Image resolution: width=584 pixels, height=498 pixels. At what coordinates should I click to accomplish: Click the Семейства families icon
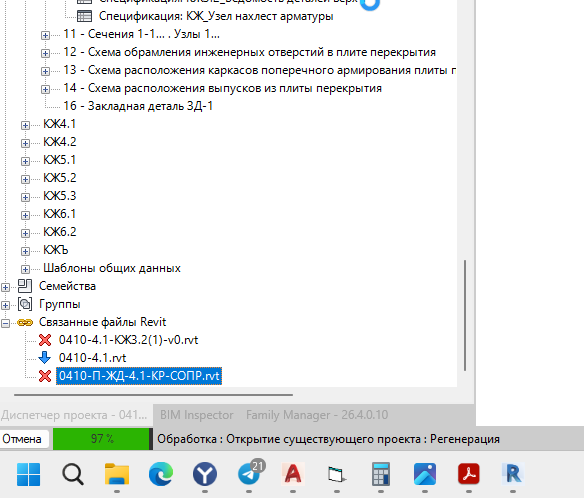(x=25, y=286)
